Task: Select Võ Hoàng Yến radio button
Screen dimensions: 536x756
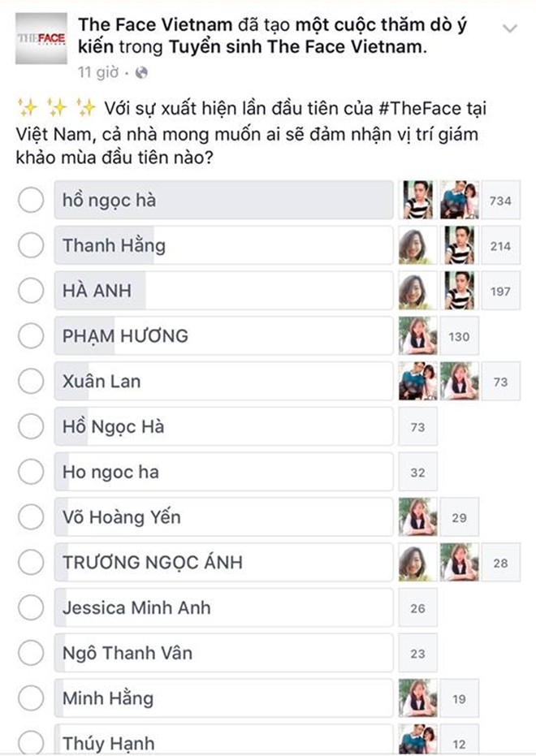Action: [x=30, y=516]
